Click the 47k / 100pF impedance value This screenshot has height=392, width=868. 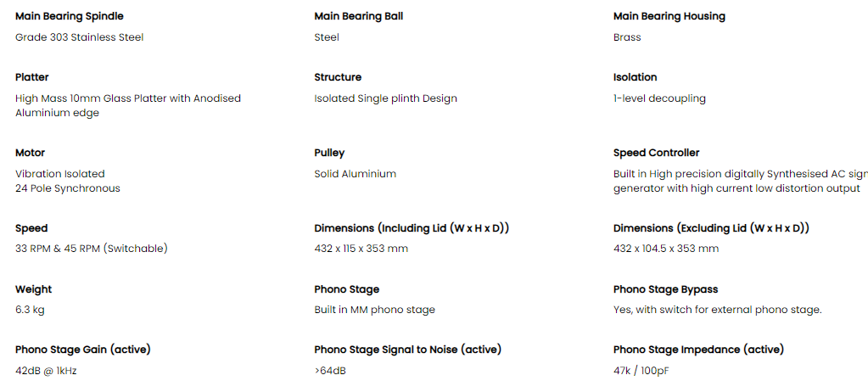coord(641,371)
